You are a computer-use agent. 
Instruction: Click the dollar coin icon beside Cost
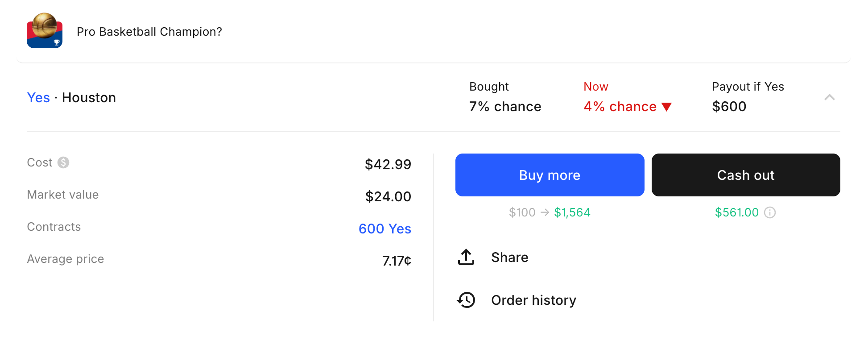click(x=63, y=162)
